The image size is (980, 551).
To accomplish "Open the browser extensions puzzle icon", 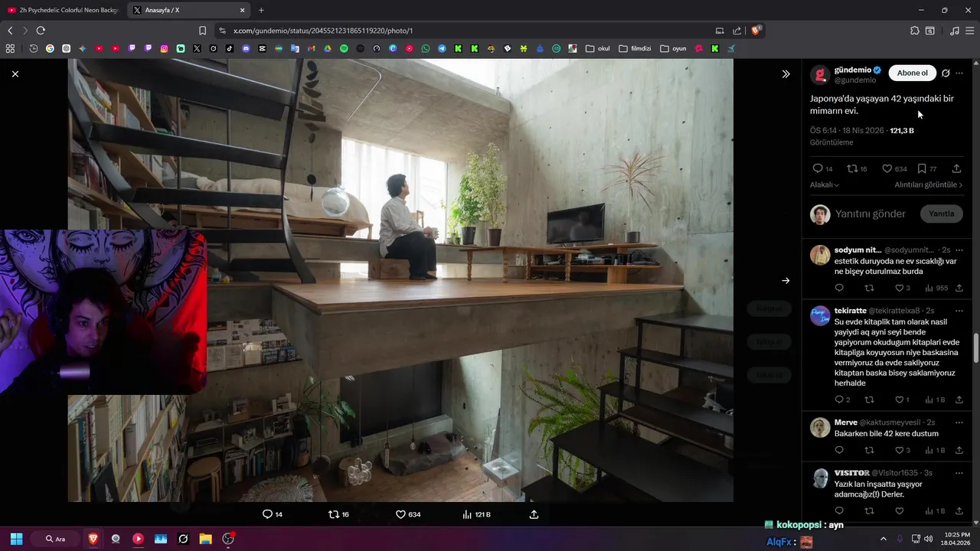I will [915, 31].
